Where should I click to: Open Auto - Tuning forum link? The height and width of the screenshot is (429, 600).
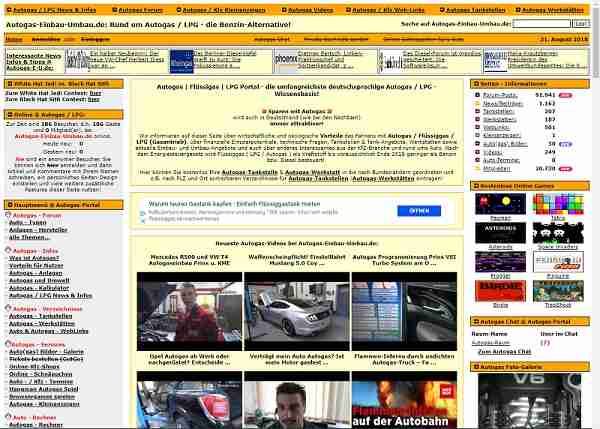click(x=28, y=222)
